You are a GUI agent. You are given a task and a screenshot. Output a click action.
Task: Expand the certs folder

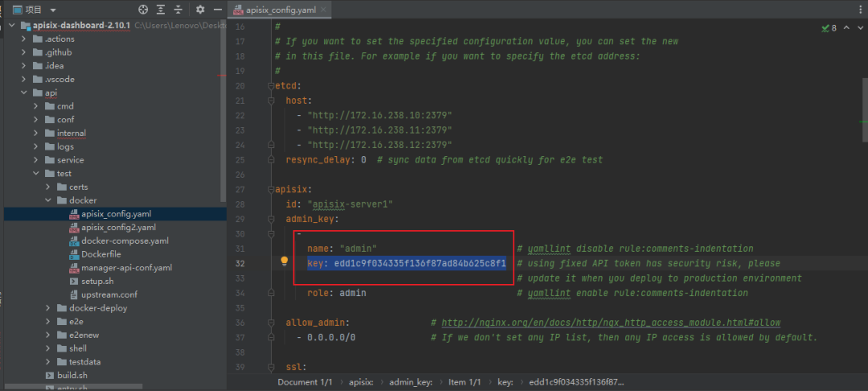pos(47,187)
